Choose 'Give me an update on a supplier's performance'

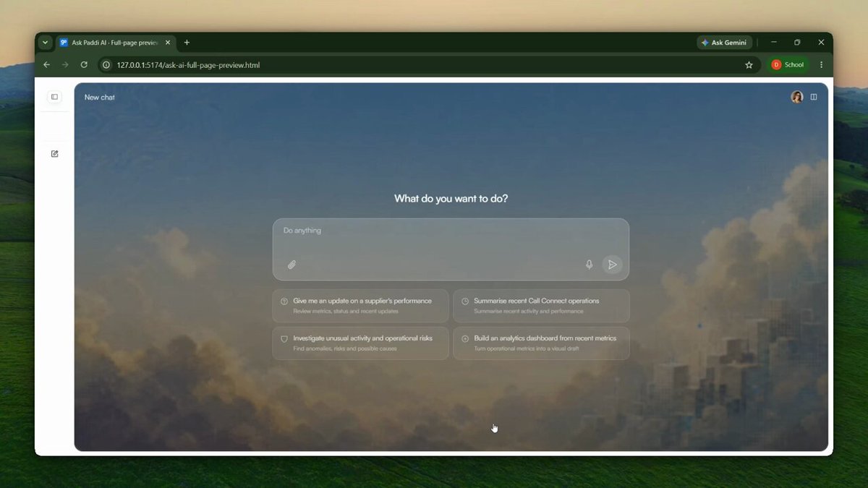[360, 306]
